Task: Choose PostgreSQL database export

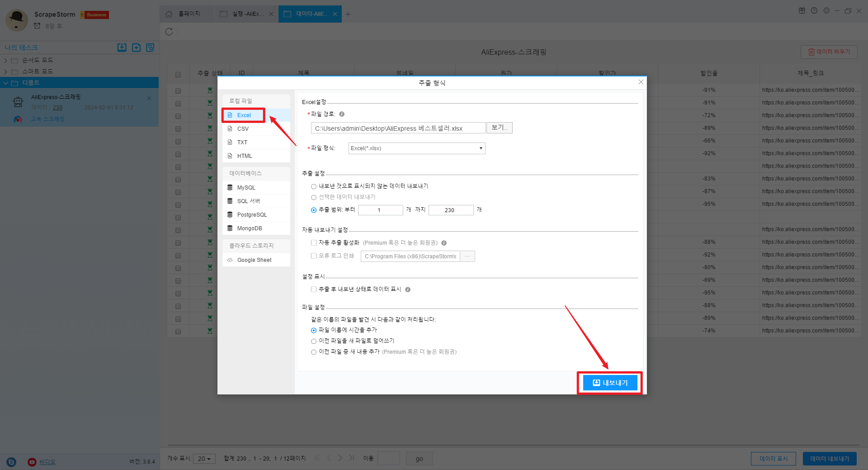Action: [256, 215]
